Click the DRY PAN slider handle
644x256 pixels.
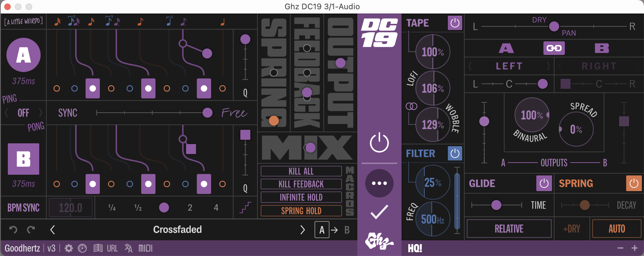pos(554,26)
